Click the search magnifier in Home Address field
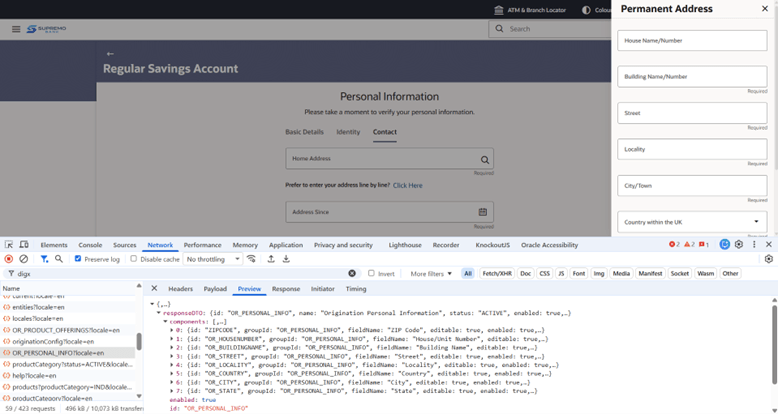 click(x=485, y=160)
